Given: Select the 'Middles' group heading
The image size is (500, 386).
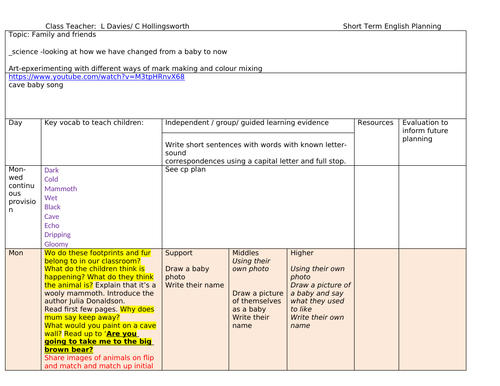Looking at the screenshot, I should (245, 253).
